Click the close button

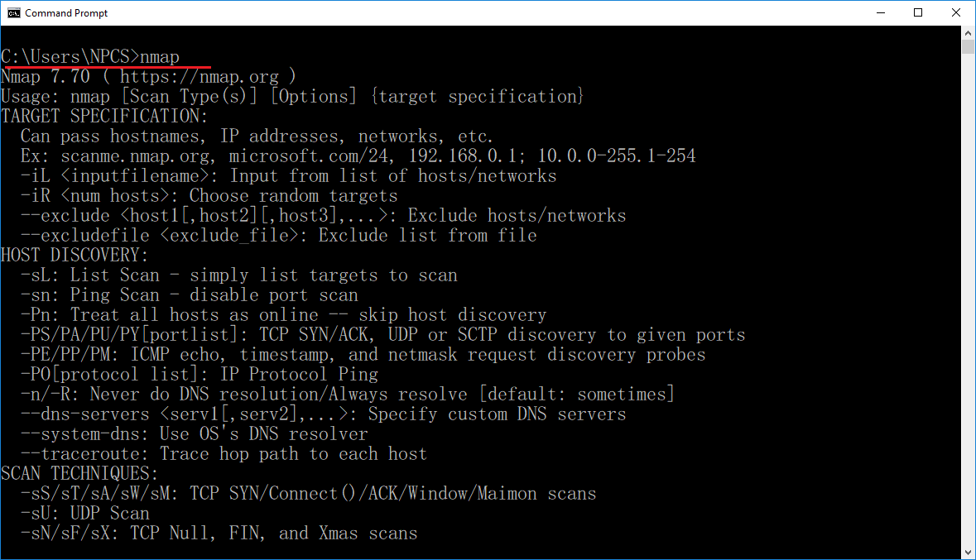point(956,12)
